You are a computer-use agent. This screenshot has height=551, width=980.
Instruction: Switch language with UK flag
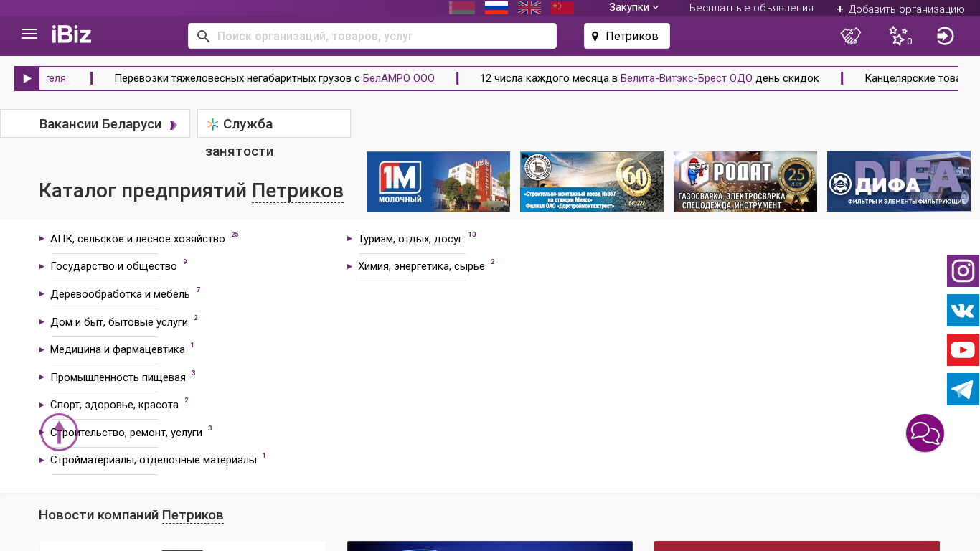[529, 8]
